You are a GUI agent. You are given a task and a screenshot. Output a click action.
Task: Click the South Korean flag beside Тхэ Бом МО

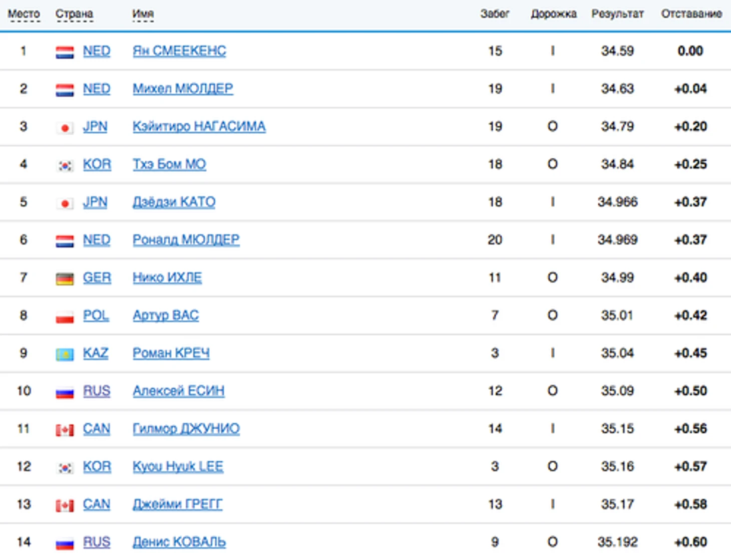65,165
